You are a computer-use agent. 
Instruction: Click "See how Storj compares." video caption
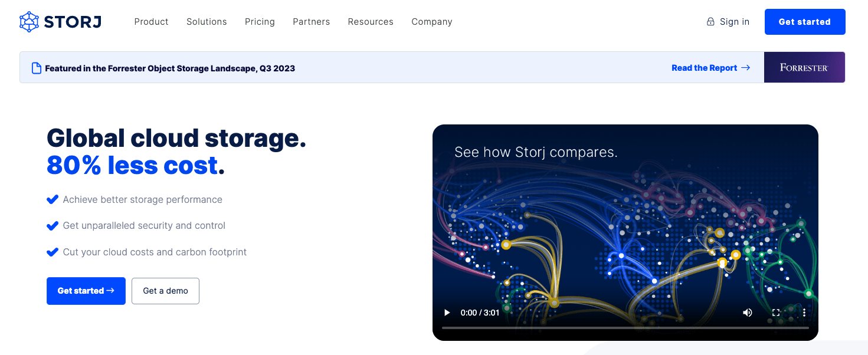[536, 152]
